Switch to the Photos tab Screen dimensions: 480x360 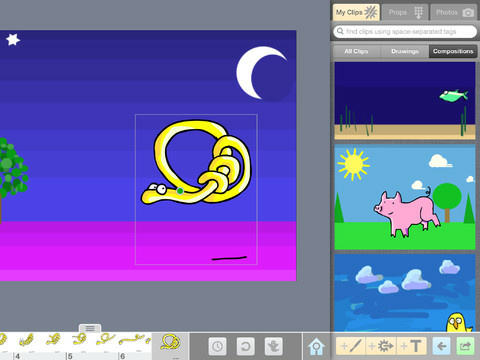(454, 13)
